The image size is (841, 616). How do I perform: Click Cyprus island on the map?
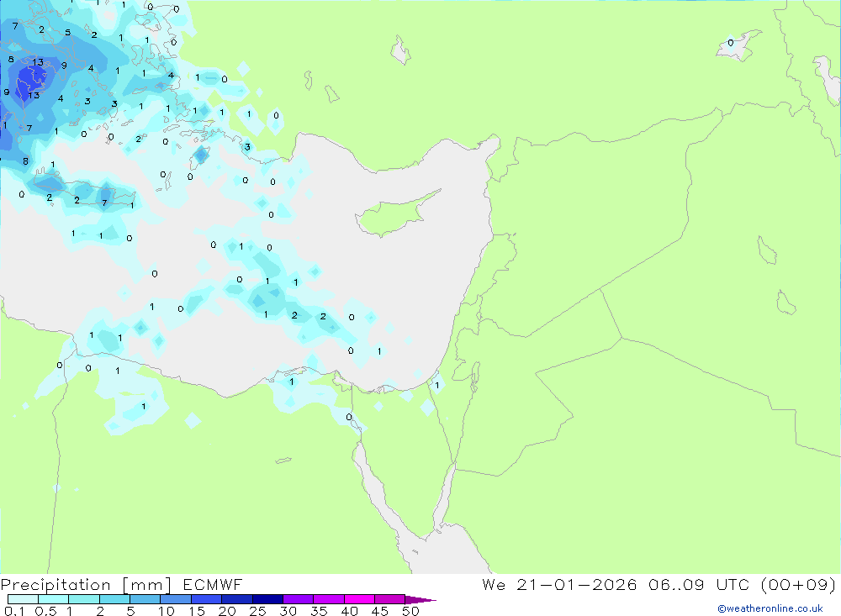(x=392, y=214)
